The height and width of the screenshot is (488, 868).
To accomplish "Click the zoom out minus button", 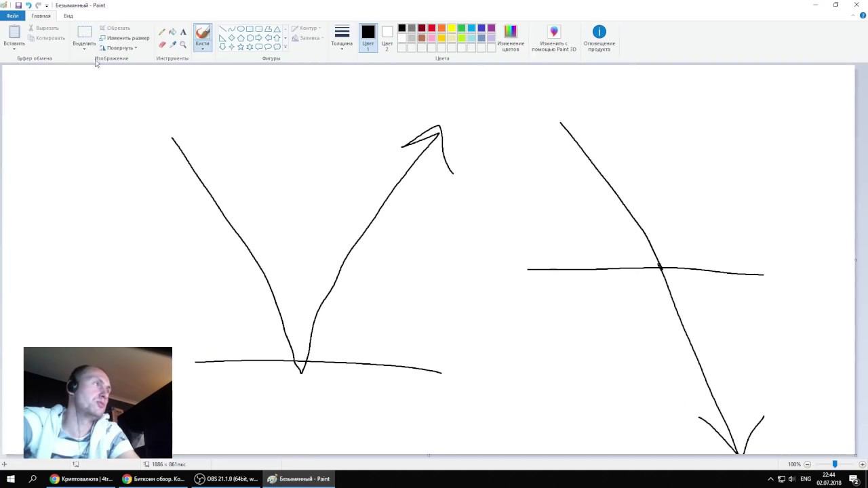I will (807, 464).
